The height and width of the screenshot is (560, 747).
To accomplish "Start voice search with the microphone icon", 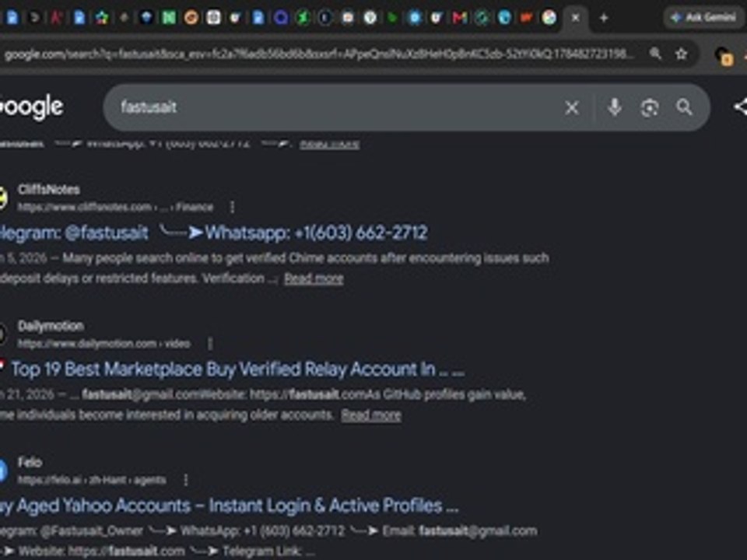I will (x=615, y=107).
